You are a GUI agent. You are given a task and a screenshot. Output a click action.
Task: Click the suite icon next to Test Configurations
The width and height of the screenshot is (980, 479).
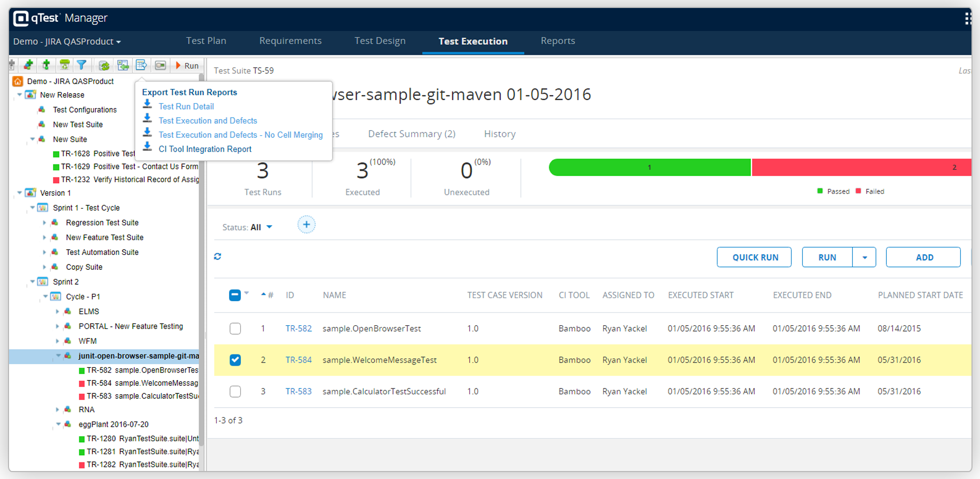[42, 110]
